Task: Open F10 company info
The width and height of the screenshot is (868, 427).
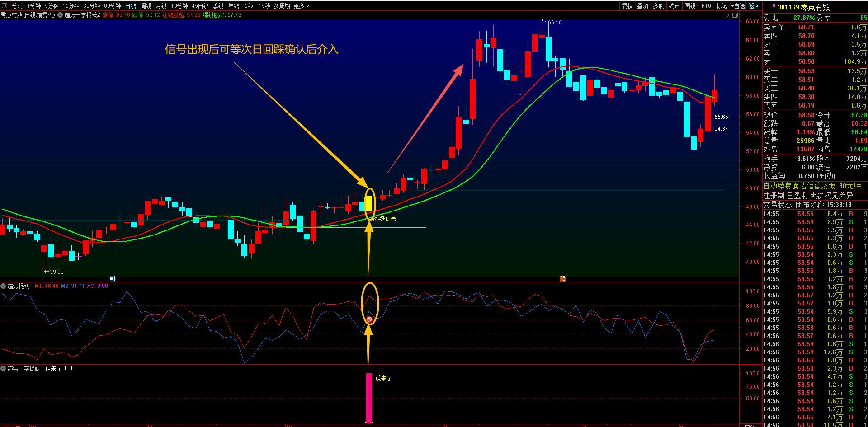Action: tap(706, 6)
